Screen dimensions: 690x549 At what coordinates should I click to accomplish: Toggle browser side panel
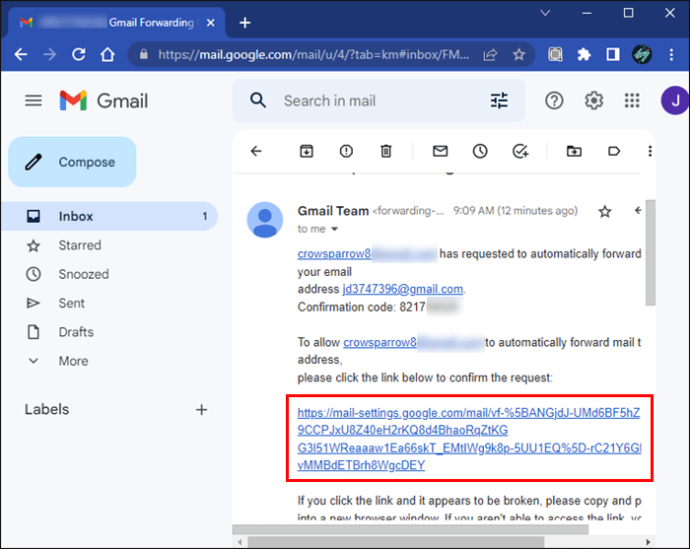613,55
